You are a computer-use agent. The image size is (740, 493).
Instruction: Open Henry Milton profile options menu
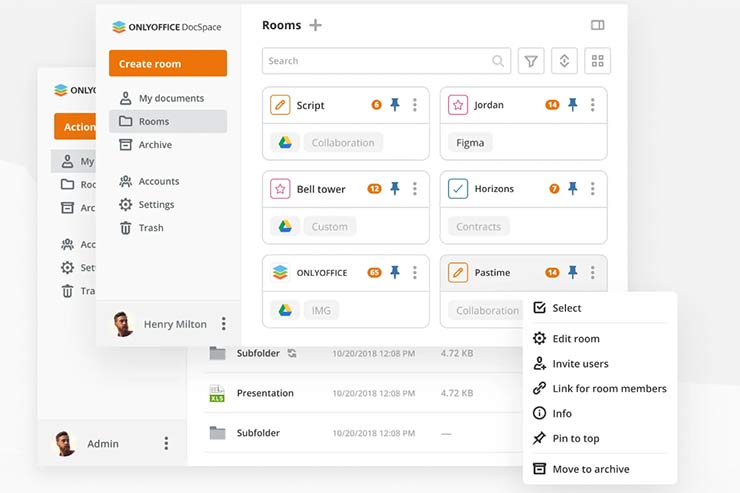pos(224,324)
